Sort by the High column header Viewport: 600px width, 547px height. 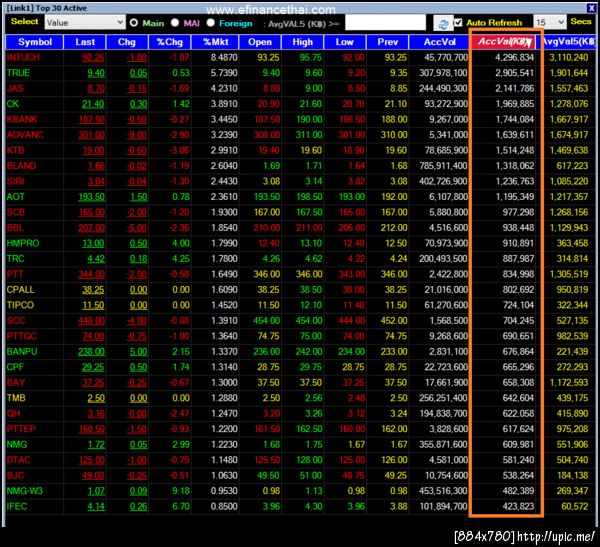(302, 42)
